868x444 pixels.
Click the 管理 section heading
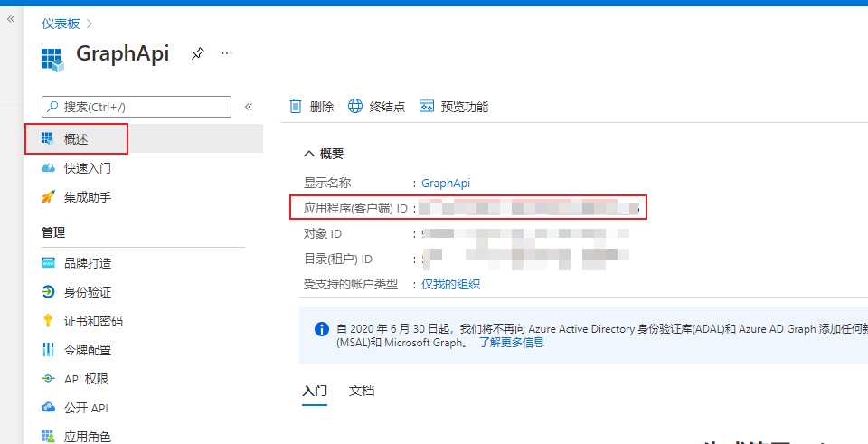53,233
